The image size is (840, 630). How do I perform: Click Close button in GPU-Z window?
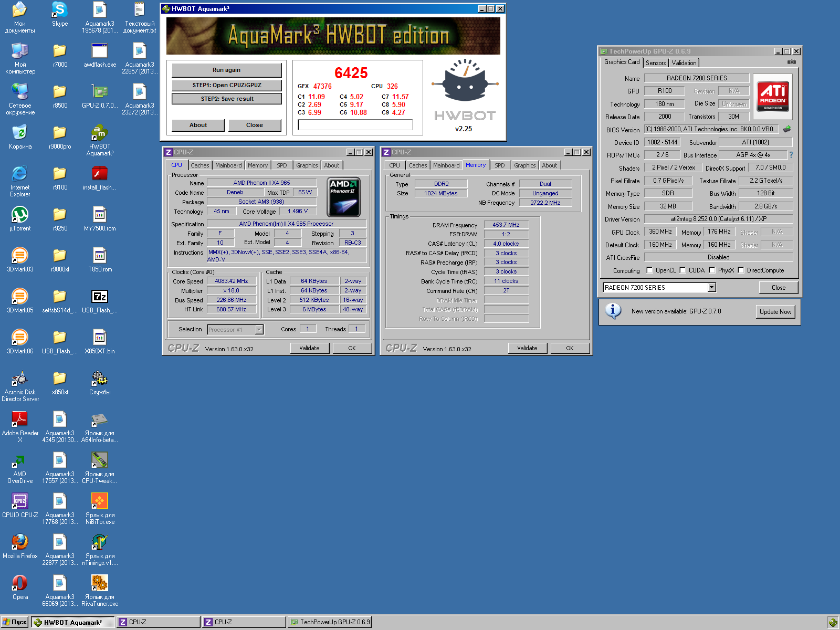click(x=779, y=288)
